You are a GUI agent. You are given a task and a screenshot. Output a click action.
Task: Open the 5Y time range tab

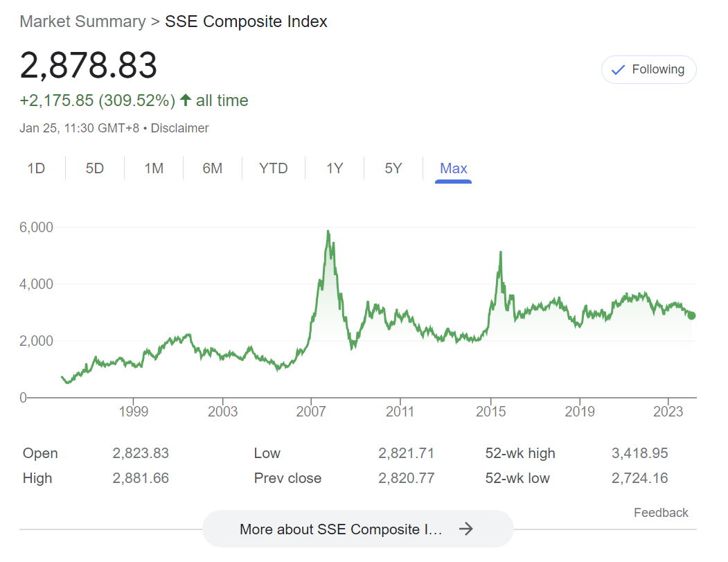tap(393, 168)
